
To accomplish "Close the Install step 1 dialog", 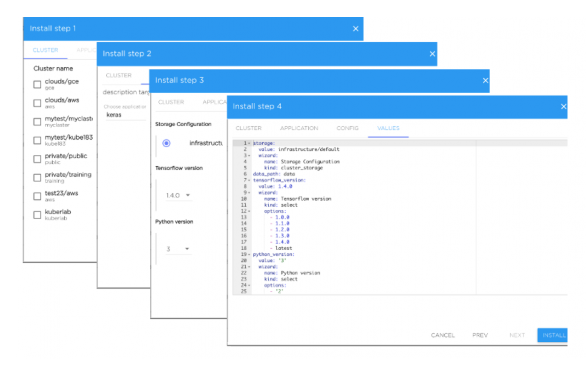I will click(x=356, y=29).
